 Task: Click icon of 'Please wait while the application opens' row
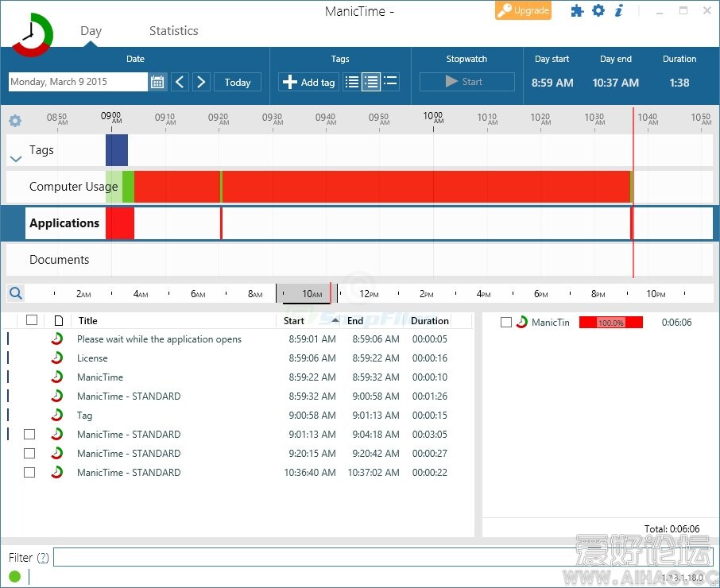coord(57,338)
